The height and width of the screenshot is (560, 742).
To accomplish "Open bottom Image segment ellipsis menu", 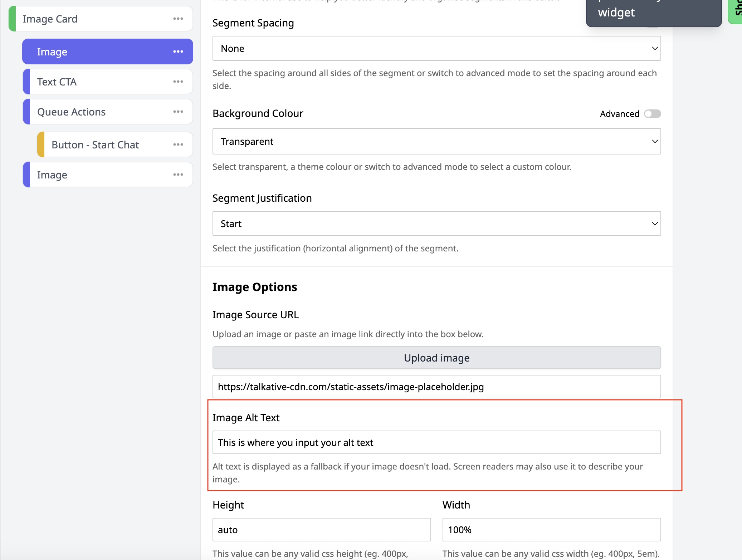I will tap(178, 175).
